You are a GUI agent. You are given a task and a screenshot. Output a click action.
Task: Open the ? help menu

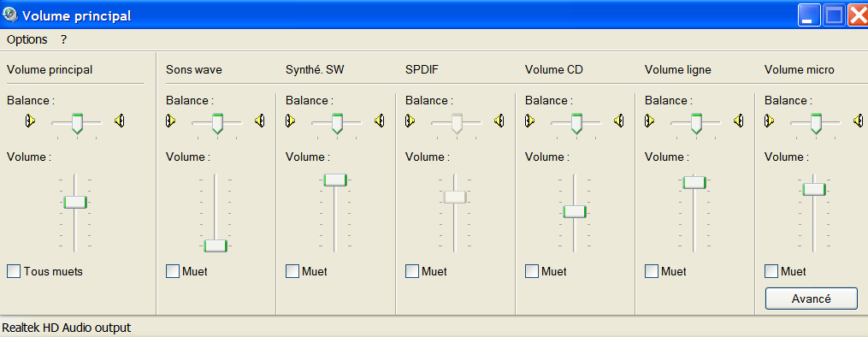tap(63, 40)
